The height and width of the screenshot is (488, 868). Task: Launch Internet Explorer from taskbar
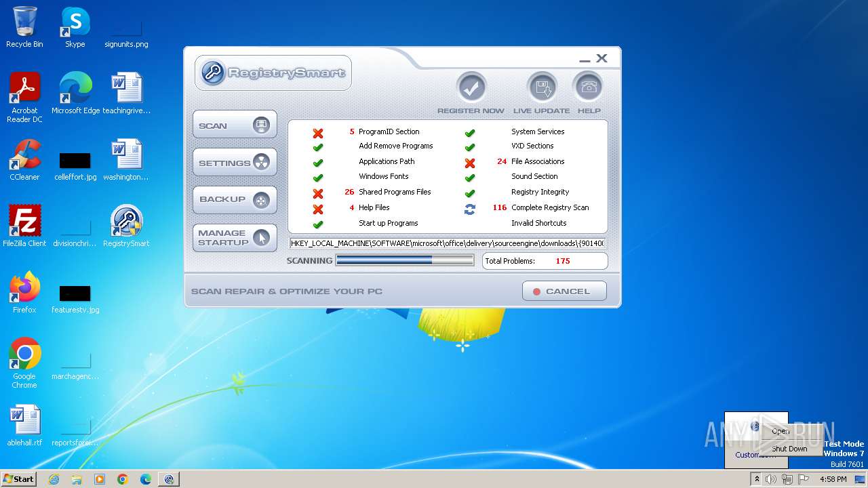coord(54,479)
